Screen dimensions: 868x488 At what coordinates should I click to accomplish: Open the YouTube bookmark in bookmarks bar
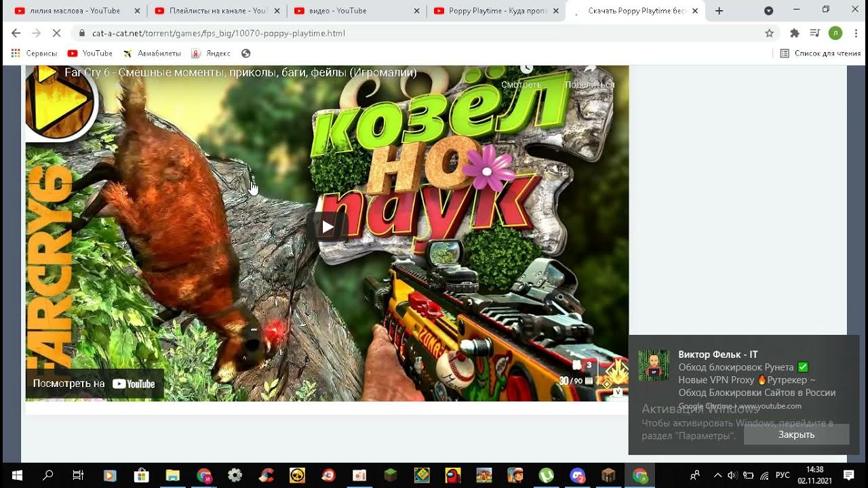pos(90,54)
